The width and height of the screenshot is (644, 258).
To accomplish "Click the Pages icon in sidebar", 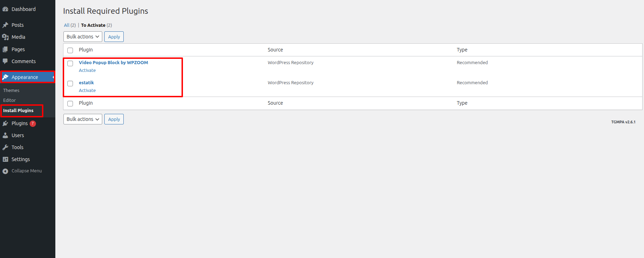I will [x=5, y=49].
